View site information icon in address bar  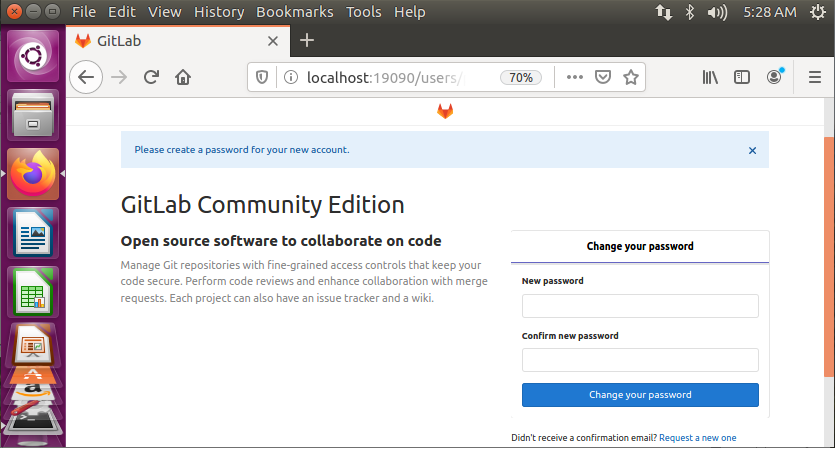coord(291,77)
